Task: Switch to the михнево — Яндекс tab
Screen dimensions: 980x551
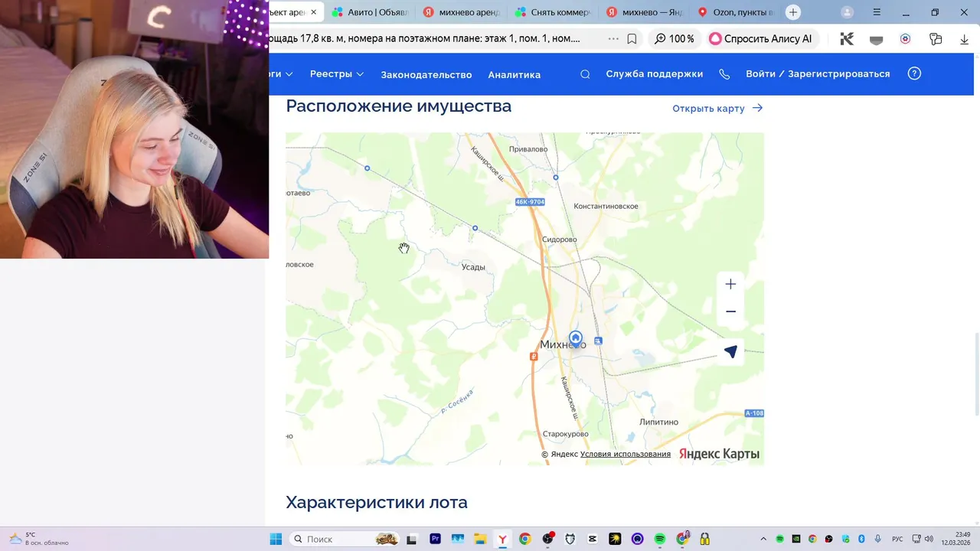Action: (644, 12)
